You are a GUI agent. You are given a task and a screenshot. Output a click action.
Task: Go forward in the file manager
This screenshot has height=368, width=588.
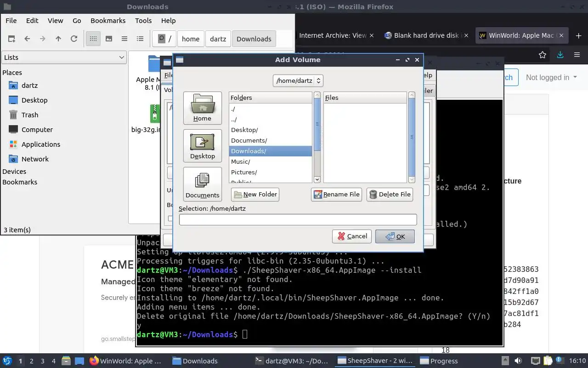43,39
